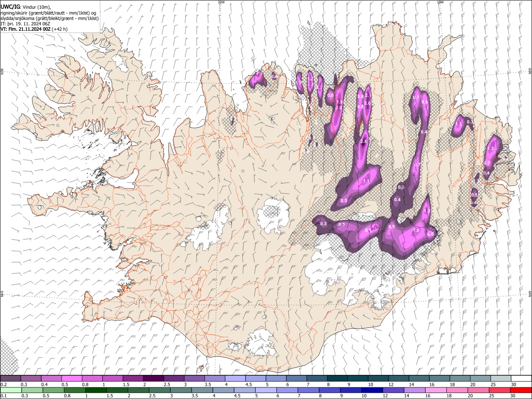Click the snow legend swatch between 0.3 and 0.4
Viewport: 532px width, 399px height.
point(31,379)
